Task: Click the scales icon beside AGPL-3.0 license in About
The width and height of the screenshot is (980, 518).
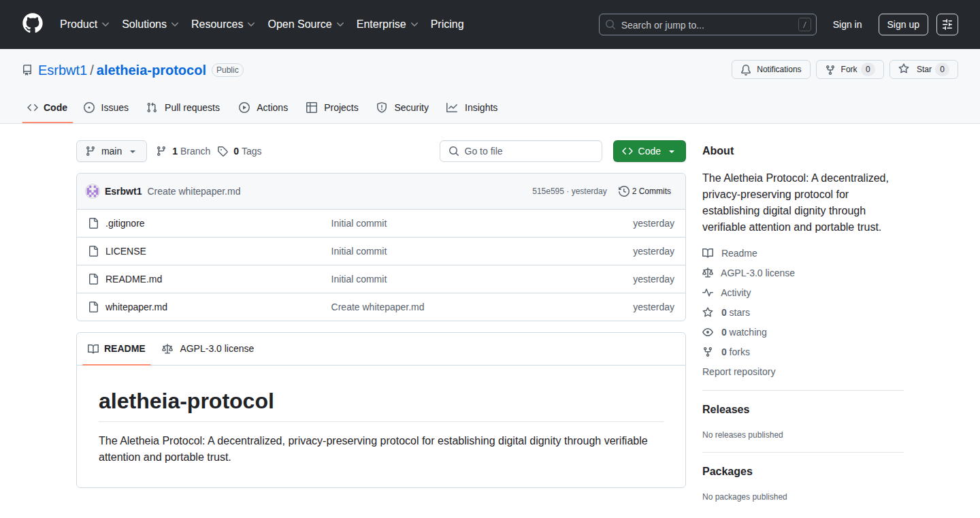Action: [x=708, y=273]
